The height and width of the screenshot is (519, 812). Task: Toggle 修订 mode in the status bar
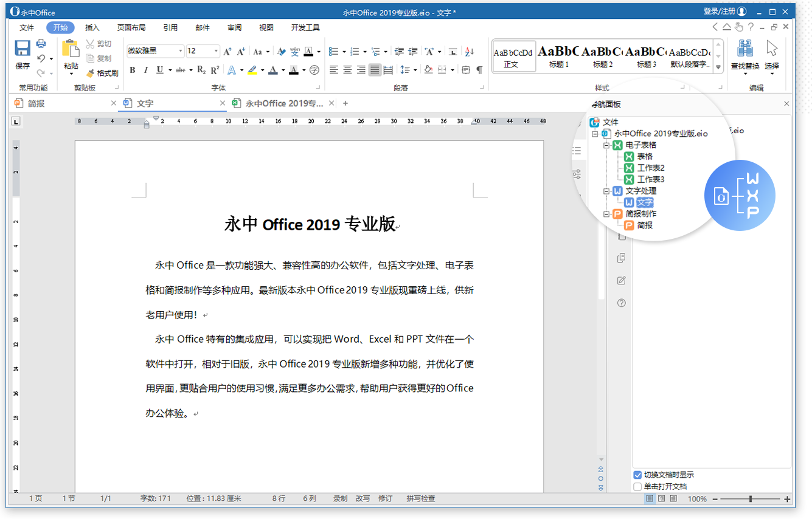coord(385,498)
